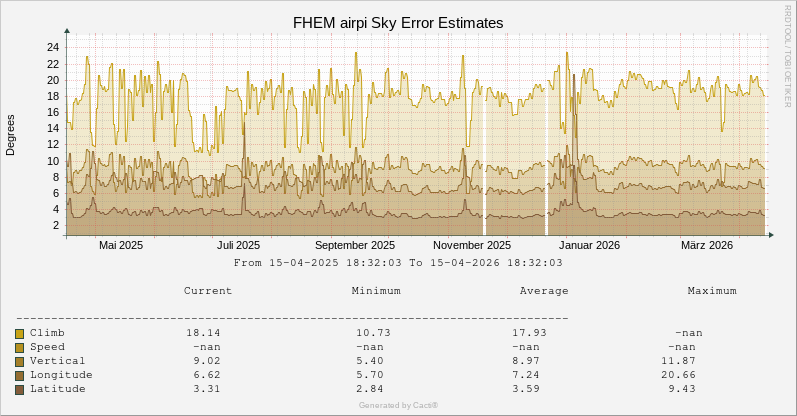This screenshot has height=416, width=797.
Task: Click the Climb legend color swatch
Action: (19, 333)
